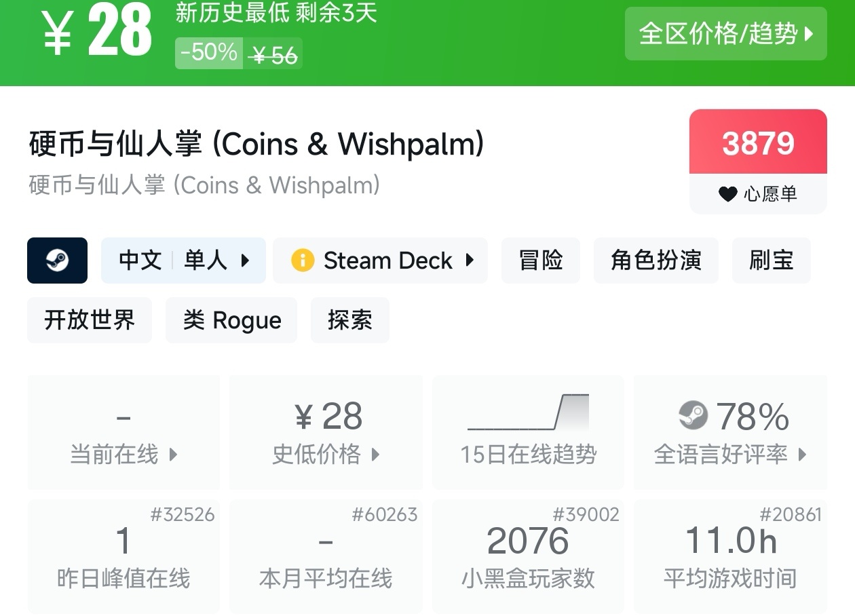Viewport: 855px width, 616px height.
Task: Open 小黑盒玩家数 player count stat
Action: (x=527, y=556)
